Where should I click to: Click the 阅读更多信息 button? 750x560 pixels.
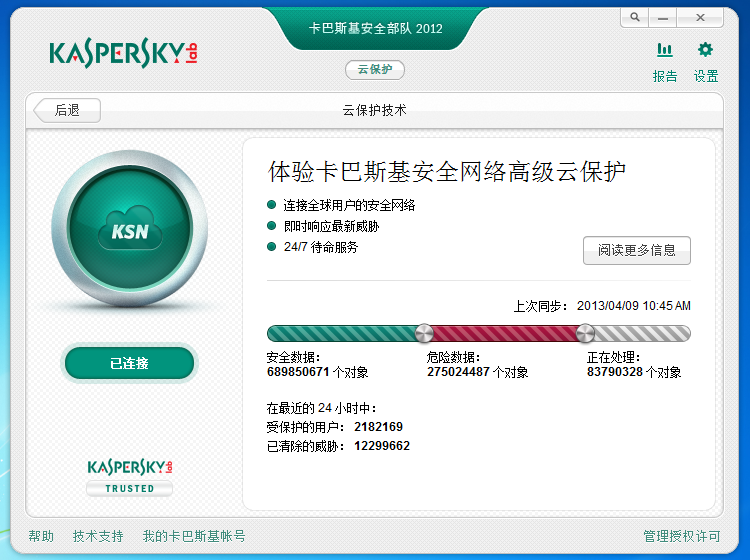(x=637, y=250)
